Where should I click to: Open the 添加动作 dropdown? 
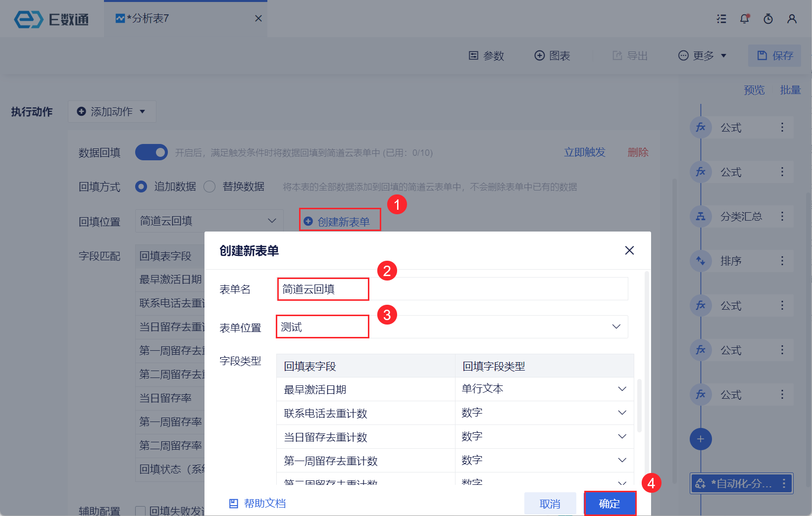(112, 112)
